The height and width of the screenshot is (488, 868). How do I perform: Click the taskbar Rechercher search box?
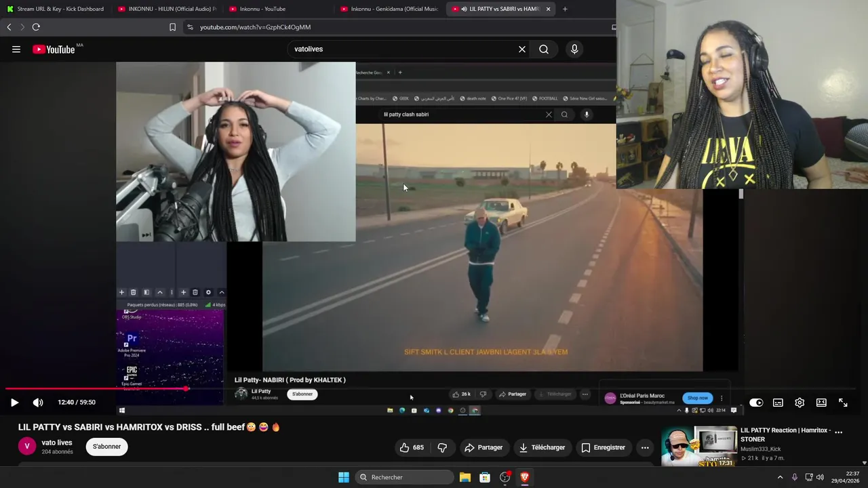404,477
